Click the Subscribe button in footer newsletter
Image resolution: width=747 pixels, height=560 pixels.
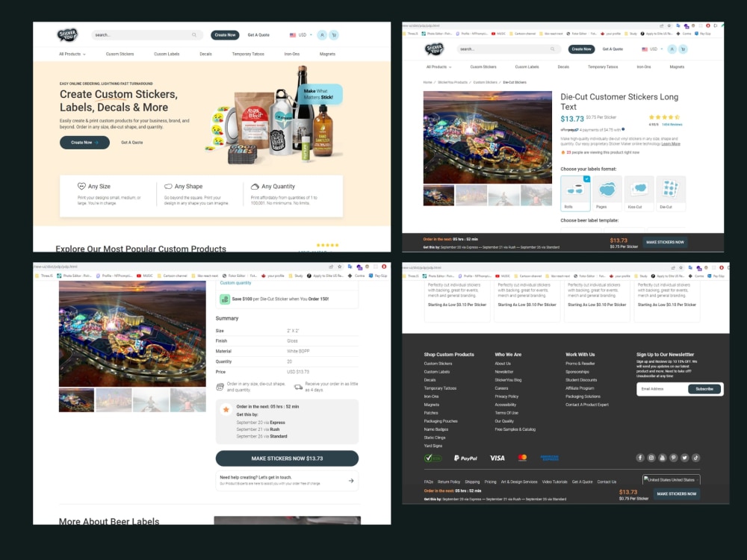pos(704,389)
